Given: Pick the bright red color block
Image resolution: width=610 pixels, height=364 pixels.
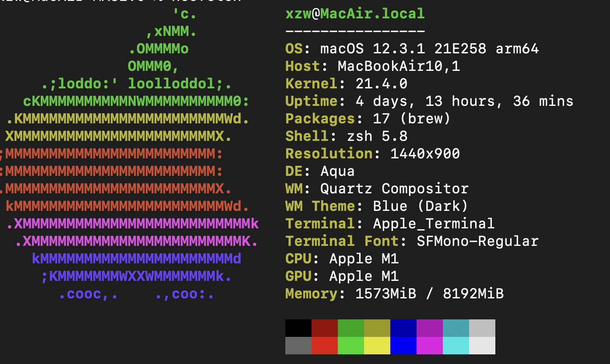Looking at the screenshot, I should (x=325, y=346).
